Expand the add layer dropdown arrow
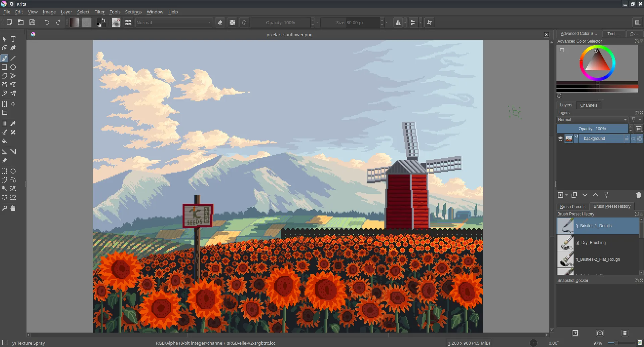The height and width of the screenshot is (347, 644). pos(567,195)
